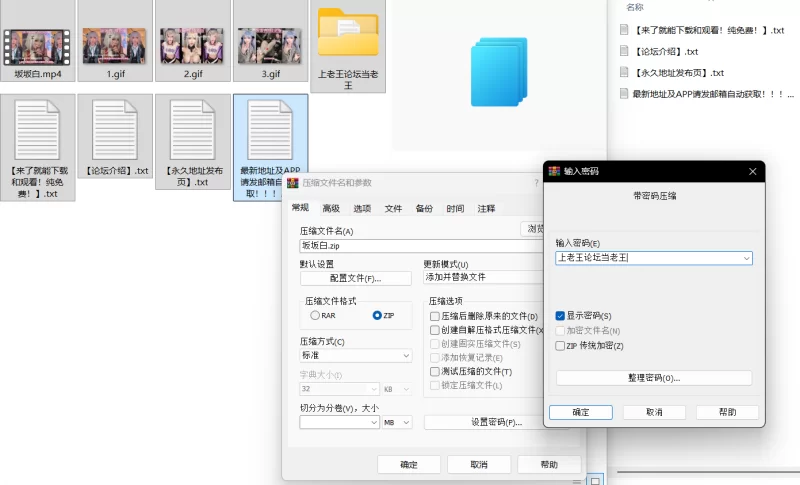Click the WinRAR icon in password dialog title
This screenshot has height=485, width=800.
(556, 172)
